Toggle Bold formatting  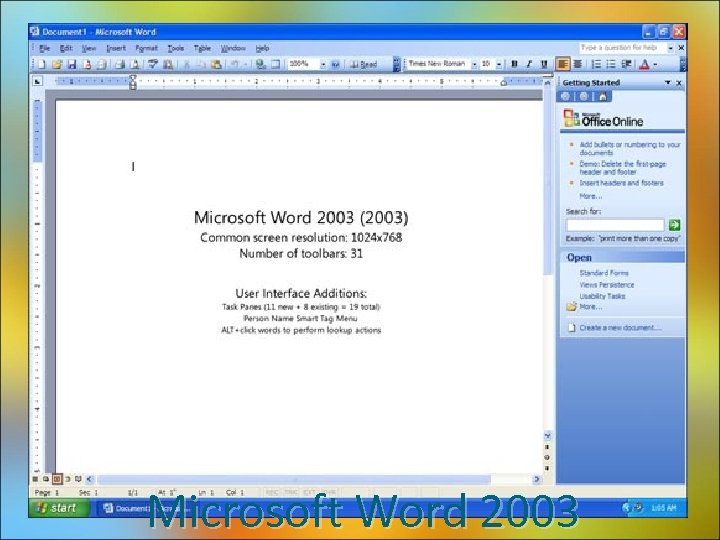(x=514, y=64)
